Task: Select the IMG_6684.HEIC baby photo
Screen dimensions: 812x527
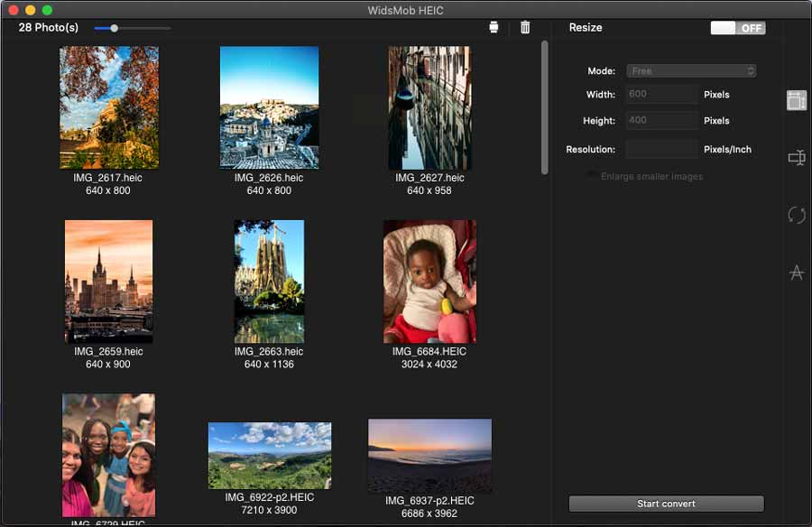Action: point(429,281)
